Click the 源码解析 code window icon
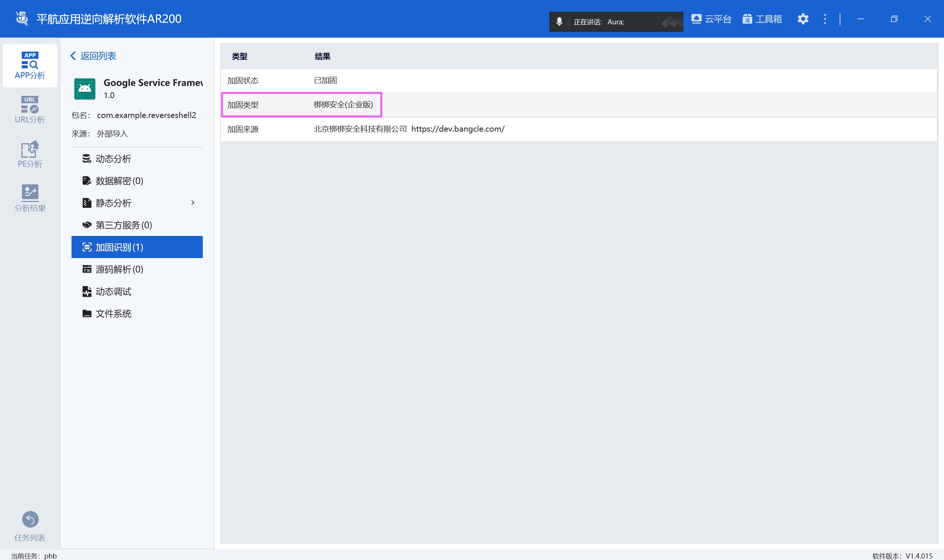Screen dimensions: 944x560 (87, 269)
